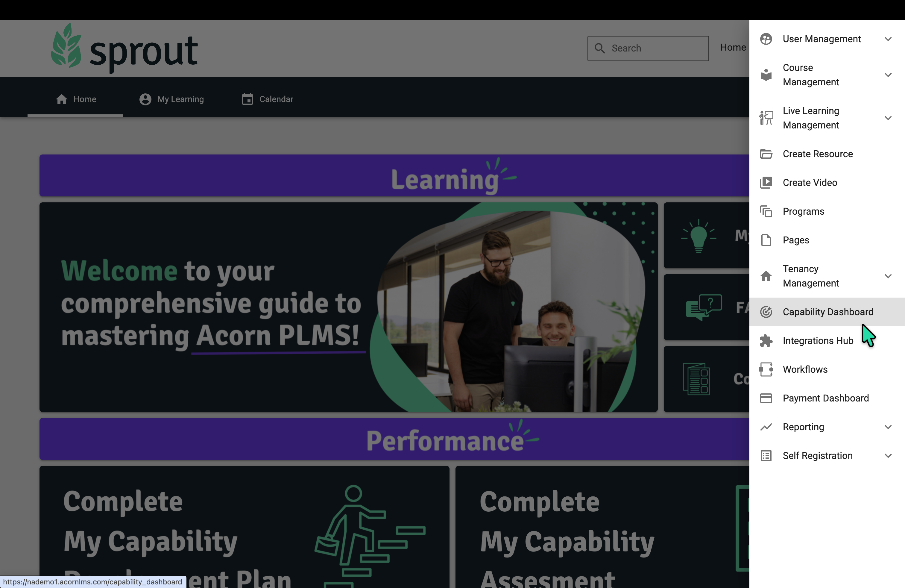
Task: Expand the User Management chevron
Action: pyautogui.click(x=888, y=39)
